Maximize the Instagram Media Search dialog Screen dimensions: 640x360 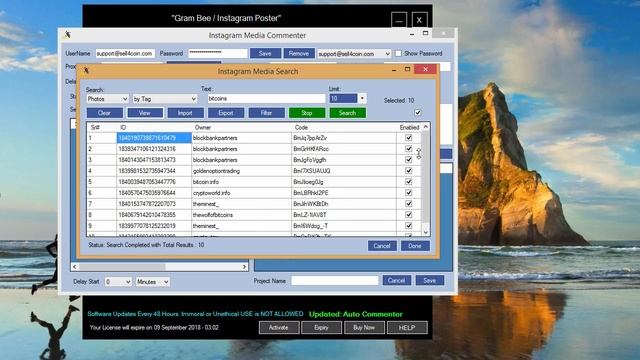(407, 69)
